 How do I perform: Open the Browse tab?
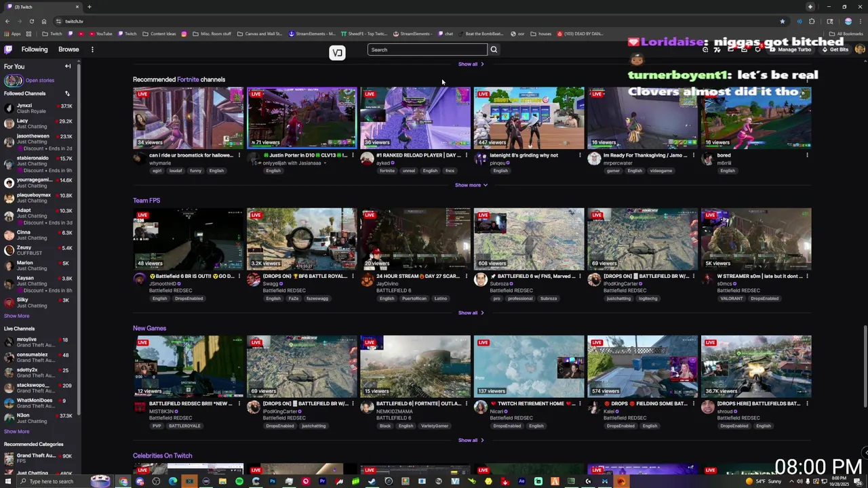pyautogui.click(x=68, y=49)
